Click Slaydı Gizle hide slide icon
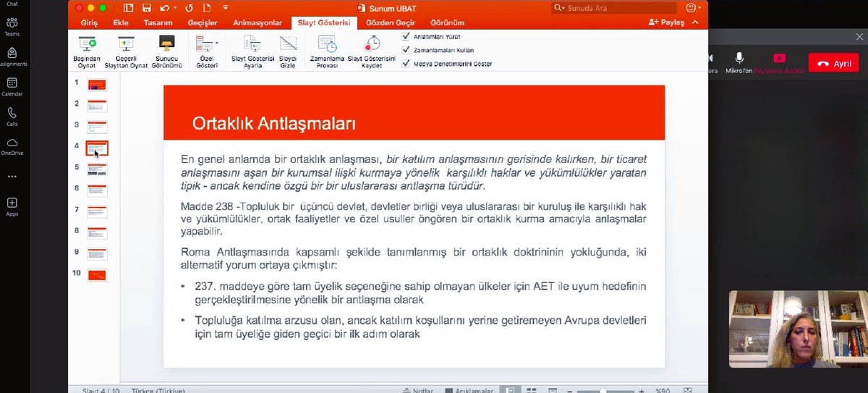The width and height of the screenshot is (868, 393). point(288,43)
